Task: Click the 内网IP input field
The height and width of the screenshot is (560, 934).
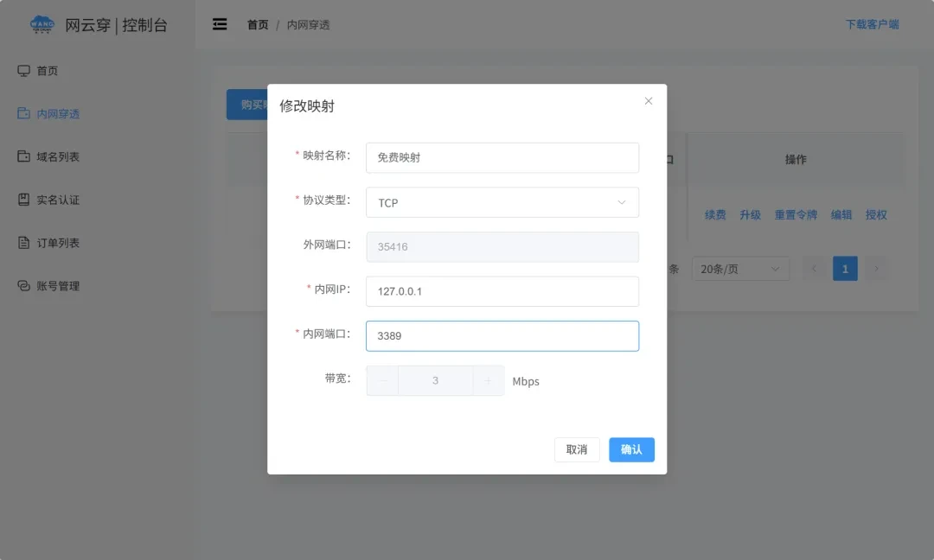Action: tap(502, 291)
